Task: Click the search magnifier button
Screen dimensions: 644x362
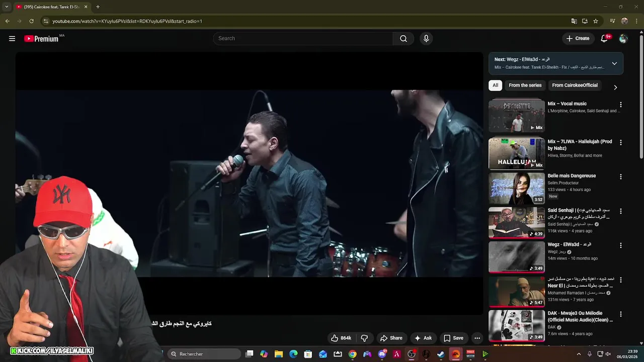Action: point(404,39)
